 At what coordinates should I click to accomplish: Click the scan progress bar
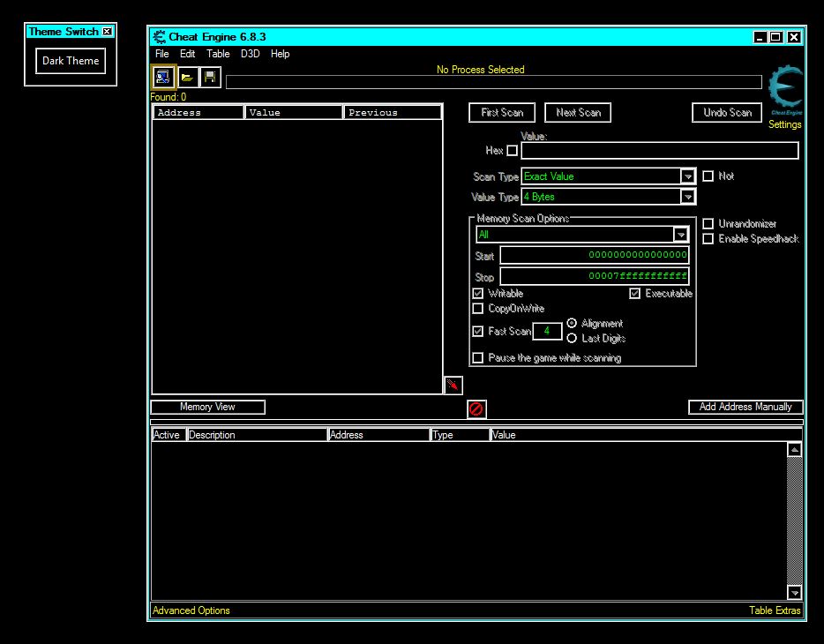(493, 82)
